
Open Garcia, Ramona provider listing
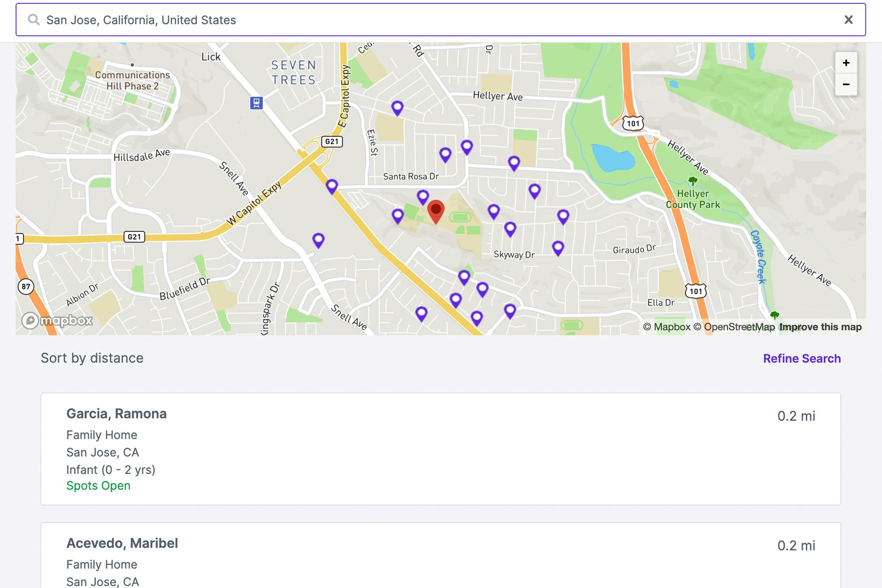click(x=116, y=414)
